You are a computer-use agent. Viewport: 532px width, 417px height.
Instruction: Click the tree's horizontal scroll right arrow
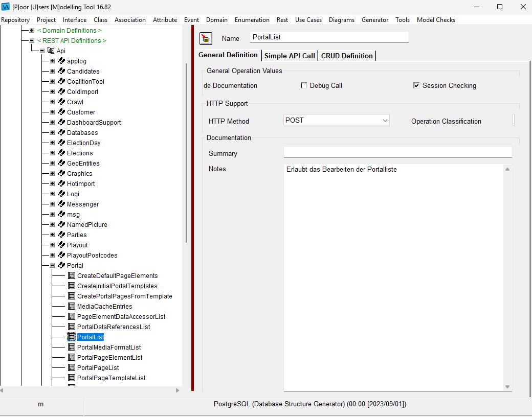178,390
